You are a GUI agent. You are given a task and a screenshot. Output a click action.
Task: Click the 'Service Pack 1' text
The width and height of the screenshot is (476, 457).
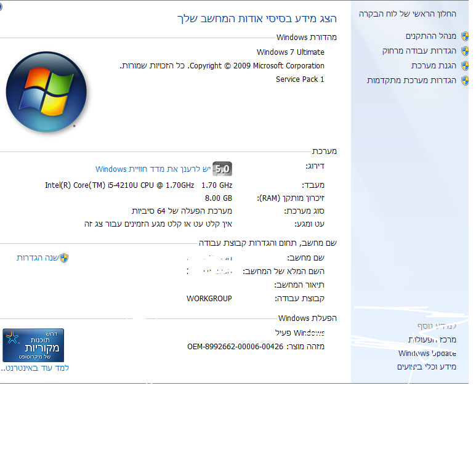point(300,79)
